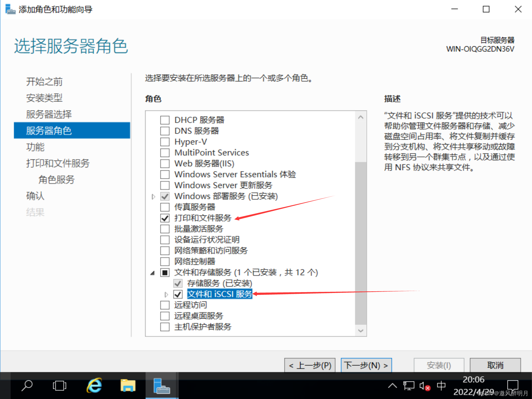Minimize the wizard window
Image resolution: width=532 pixels, height=399 pixels.
454,9
